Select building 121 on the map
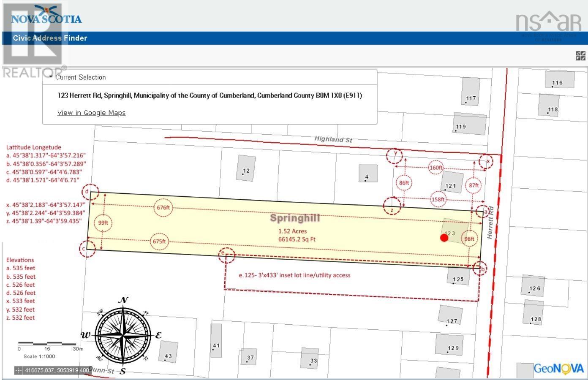Screen dimensions: 588x380 (x=452, y=182)
